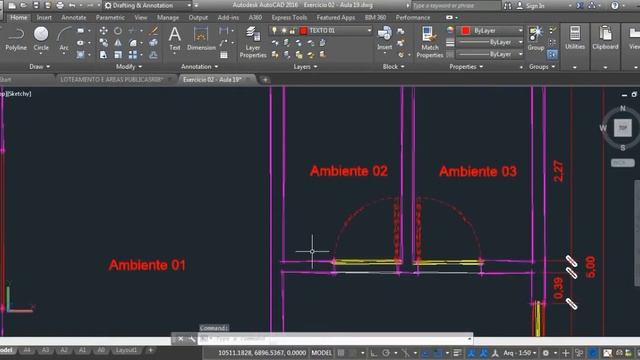Select the Arc tool
Image resolution: width=640 pixels, height=360 pixels.
point(64,39)
